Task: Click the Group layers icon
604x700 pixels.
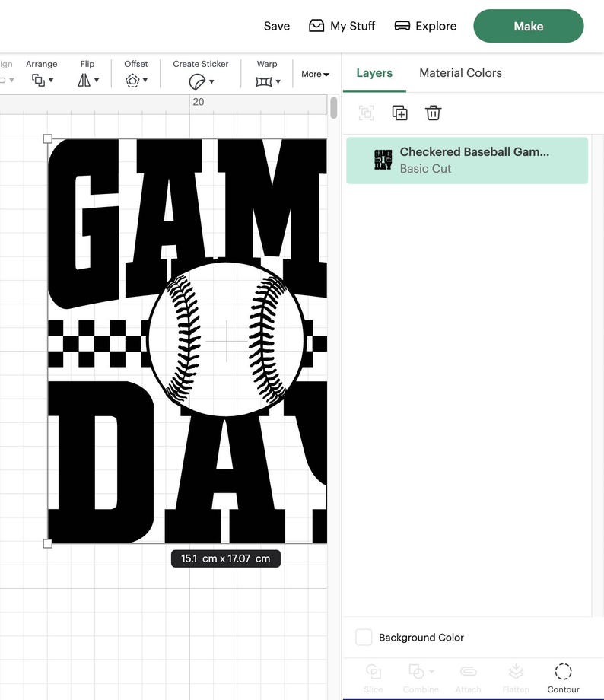Action: [367, 113]
